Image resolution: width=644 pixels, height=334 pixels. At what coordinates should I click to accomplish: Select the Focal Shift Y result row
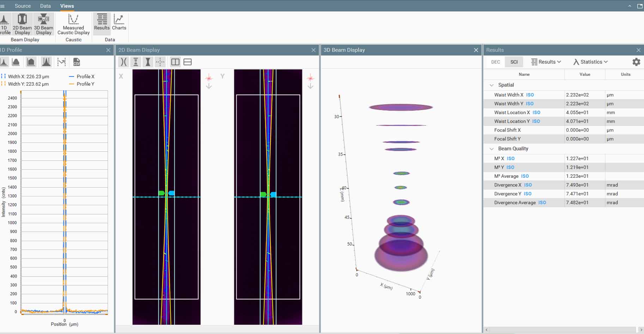point(564,139)
